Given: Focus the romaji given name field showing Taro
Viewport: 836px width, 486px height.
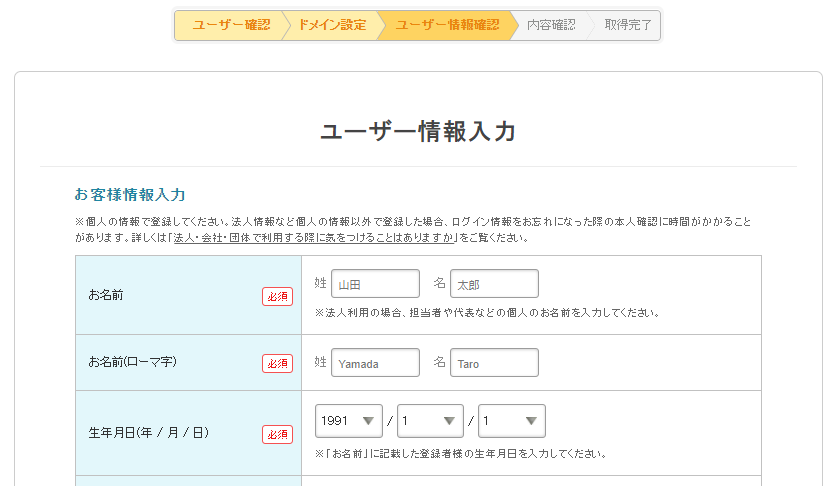Looking at the screenshot, I should (494, 363).
